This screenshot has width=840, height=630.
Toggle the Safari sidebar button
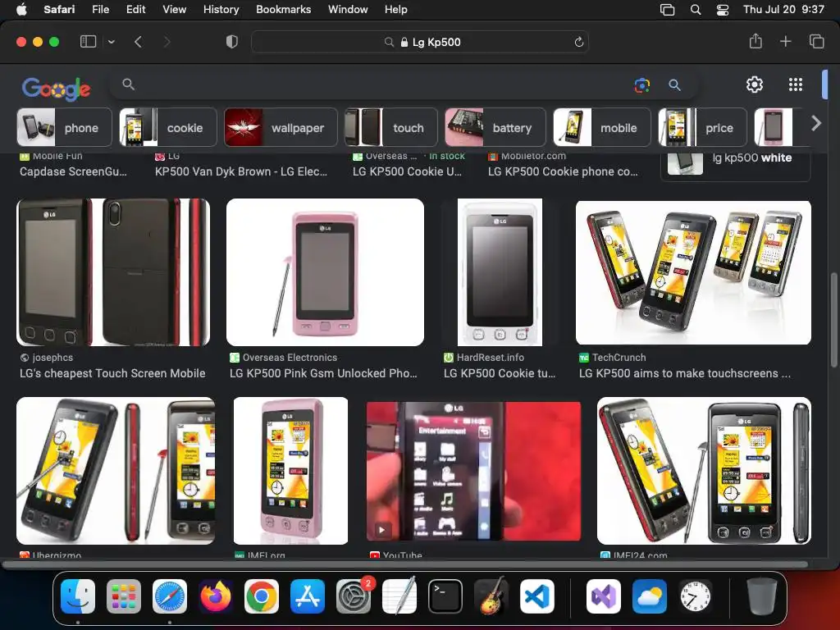pyautogui.click(x=88, y=42)
